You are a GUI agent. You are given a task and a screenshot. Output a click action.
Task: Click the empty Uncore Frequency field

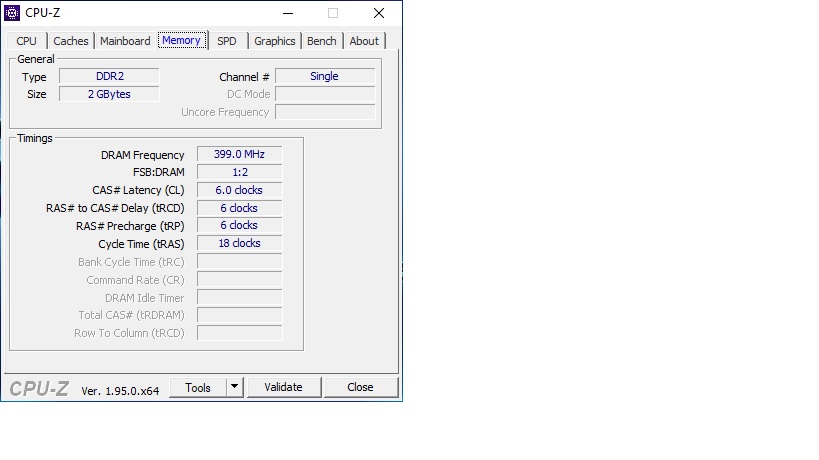(x=325, y=112)
